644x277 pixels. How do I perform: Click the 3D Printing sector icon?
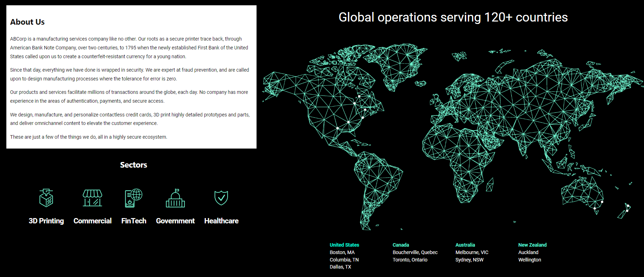[46, 198]
